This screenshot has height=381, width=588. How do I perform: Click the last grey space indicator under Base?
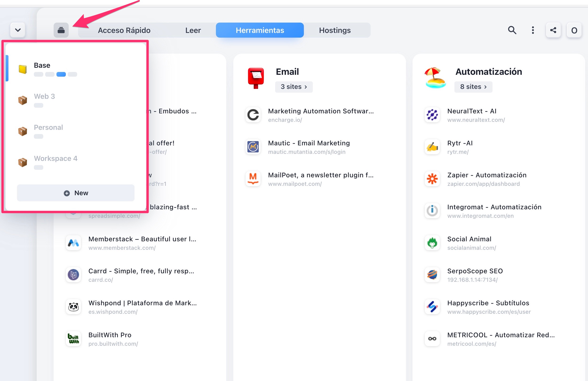72,74
